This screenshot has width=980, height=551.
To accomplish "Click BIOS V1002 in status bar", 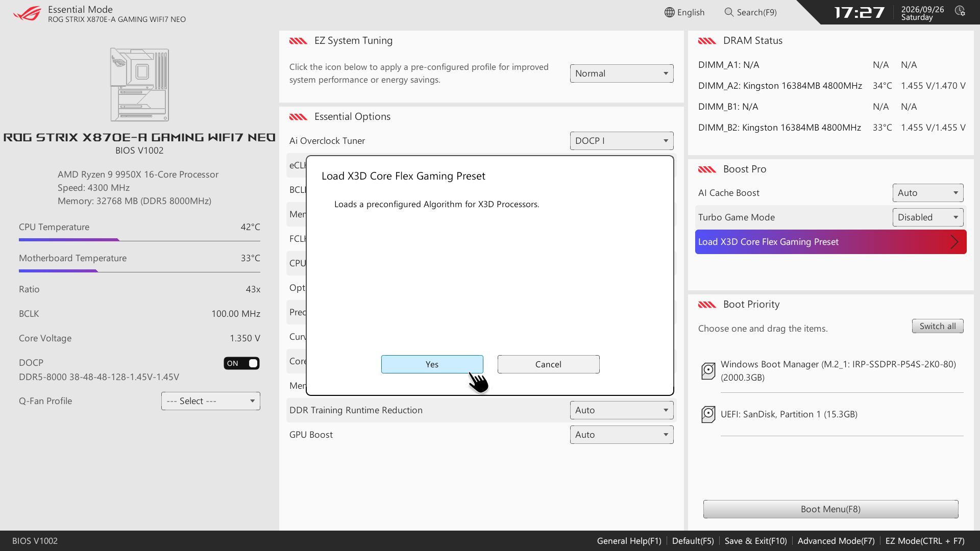I will [35, 541].
